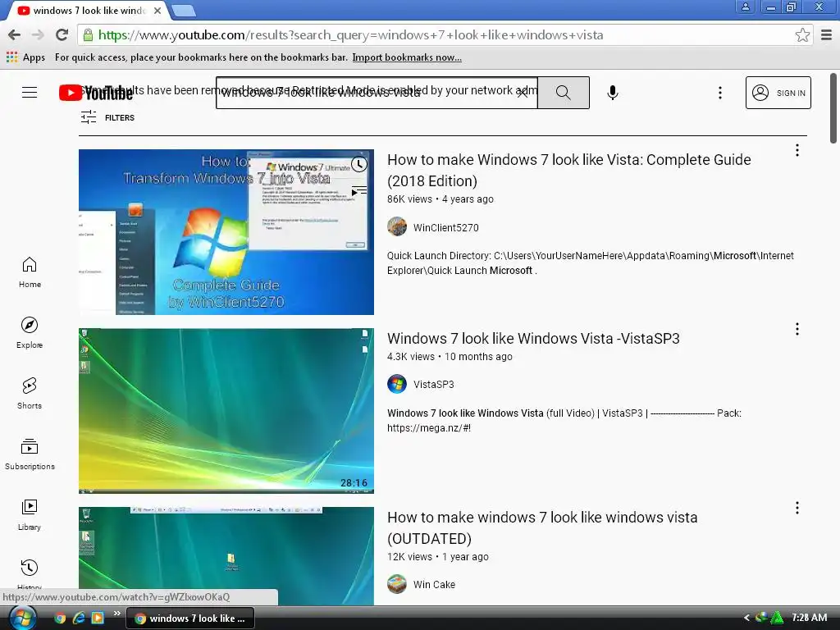Open History in the sidebar

pos(30,573)
